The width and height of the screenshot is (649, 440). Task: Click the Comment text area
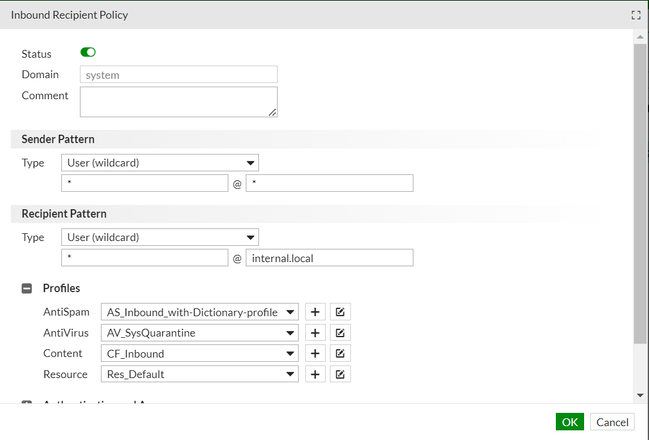pos(179,101)
